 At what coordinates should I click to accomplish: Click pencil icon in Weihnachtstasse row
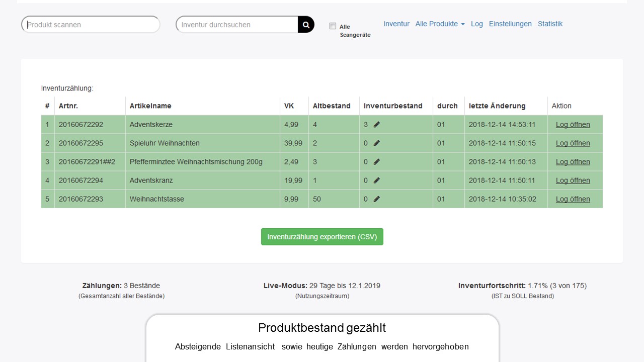point(377,199)
